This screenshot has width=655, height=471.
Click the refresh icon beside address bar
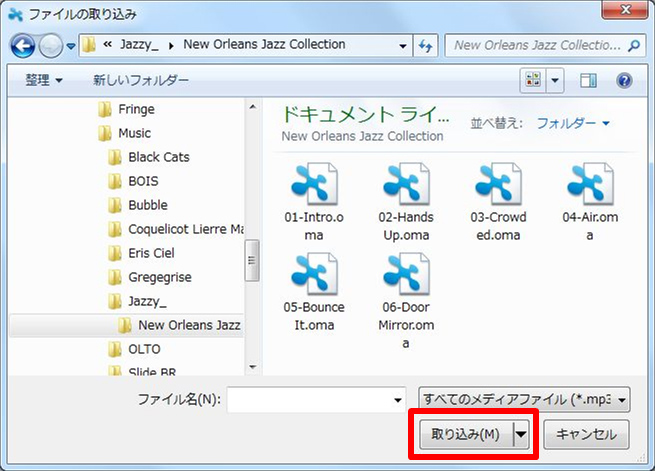tap(426, 46)
